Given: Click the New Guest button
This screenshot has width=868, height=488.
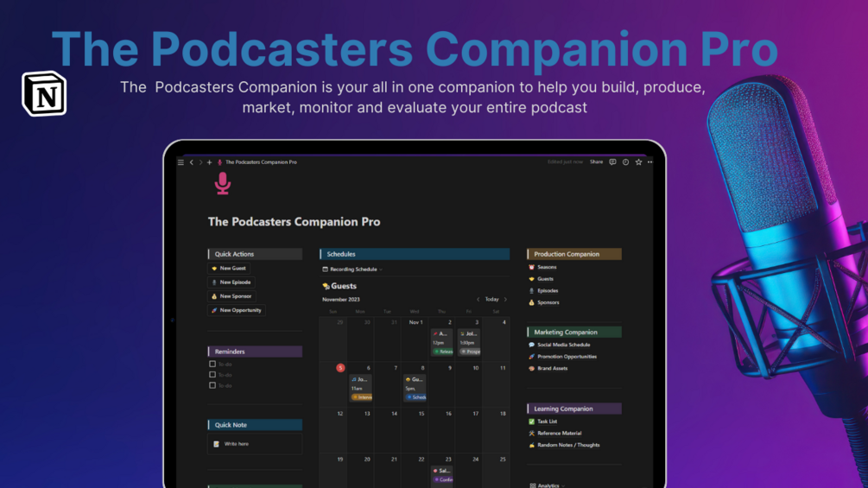Looking at the screenshot, I should pyautogui.click(x=229, y=269).
